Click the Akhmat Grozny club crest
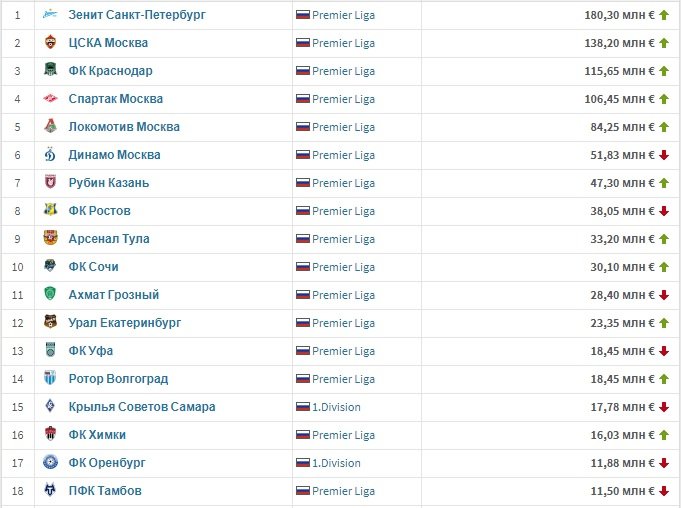Viewport: 681px width, 508px height. (x=50, y=295)
